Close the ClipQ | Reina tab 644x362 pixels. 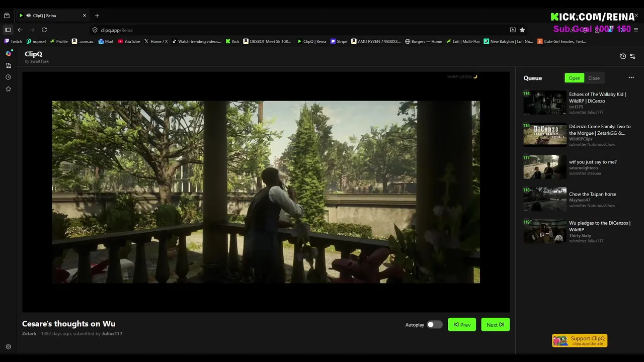pyautogui.click(x=85, y=16)
